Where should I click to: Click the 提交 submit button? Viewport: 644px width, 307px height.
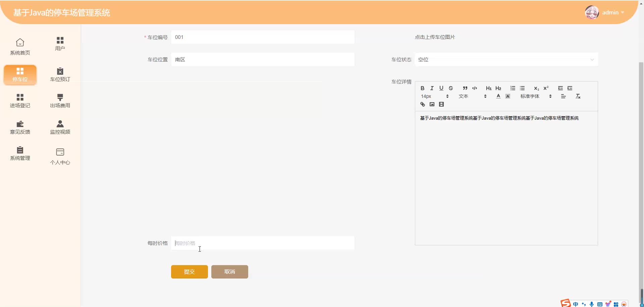coord(189,272)
